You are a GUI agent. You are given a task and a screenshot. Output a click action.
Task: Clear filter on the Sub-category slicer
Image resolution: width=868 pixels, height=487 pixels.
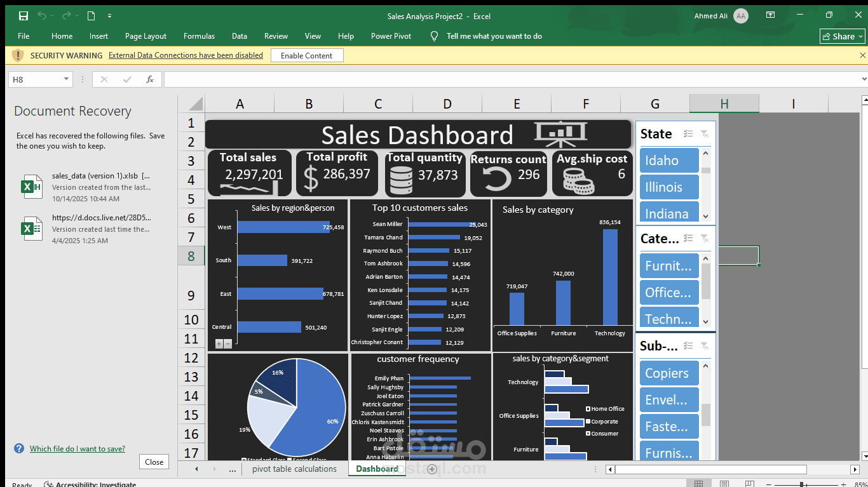point(705,345)
